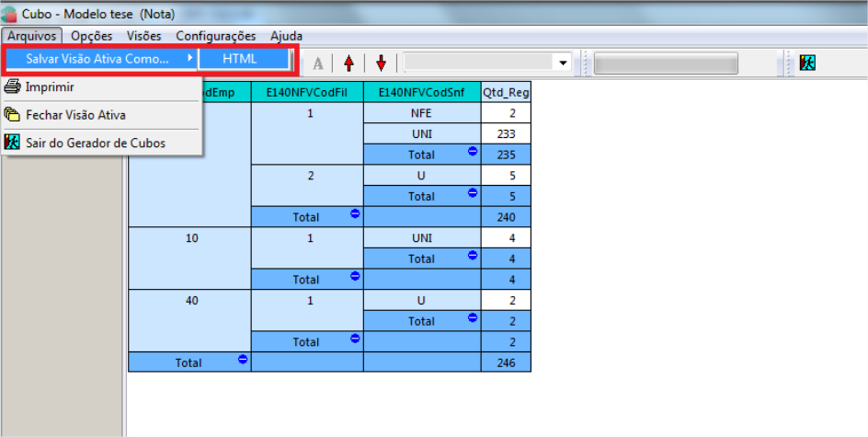
Task: Collapse the grand Total row showing 246
Action: 243,359
